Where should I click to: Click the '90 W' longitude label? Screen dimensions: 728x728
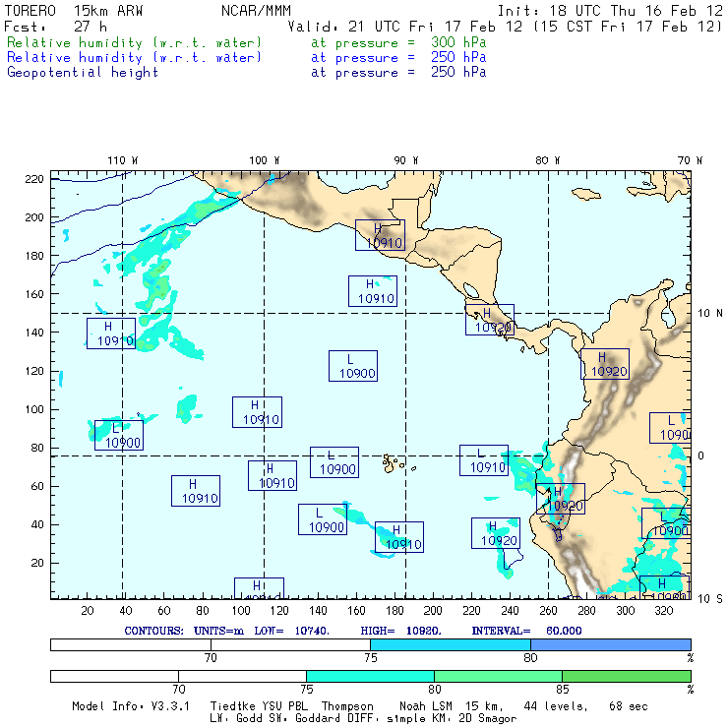point(405,160)
